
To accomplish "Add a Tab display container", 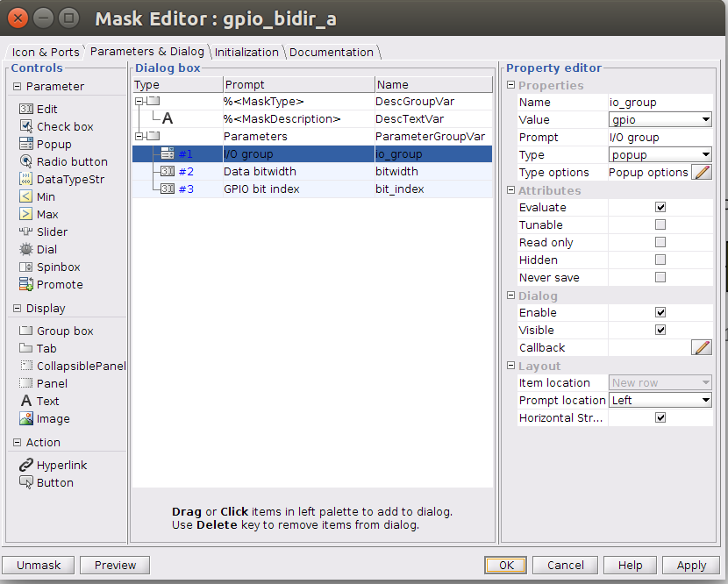I will (38, 349).
